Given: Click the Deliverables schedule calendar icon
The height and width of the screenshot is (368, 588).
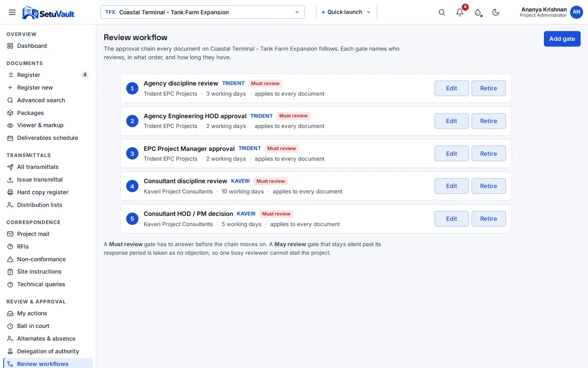Looking at the screenshot, I should tap(10, 138).
